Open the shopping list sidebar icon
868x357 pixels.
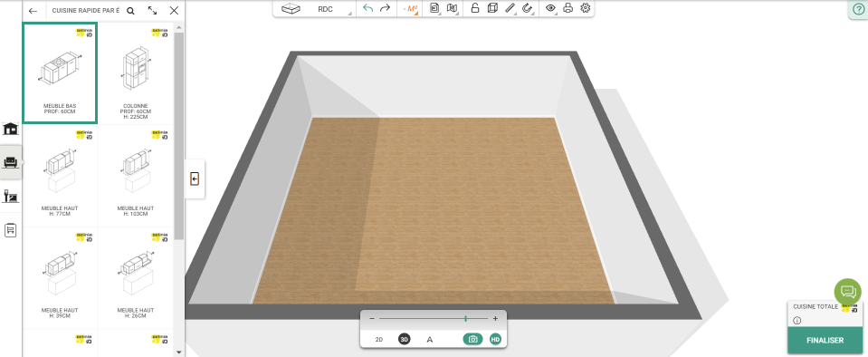tap(11, 230)
